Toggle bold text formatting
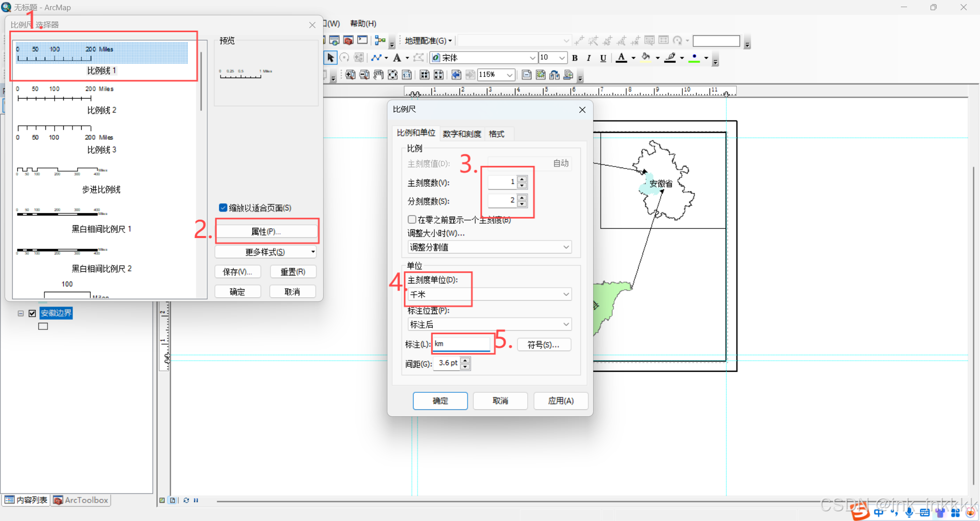The image size is (980, 521). coord(575,58)
